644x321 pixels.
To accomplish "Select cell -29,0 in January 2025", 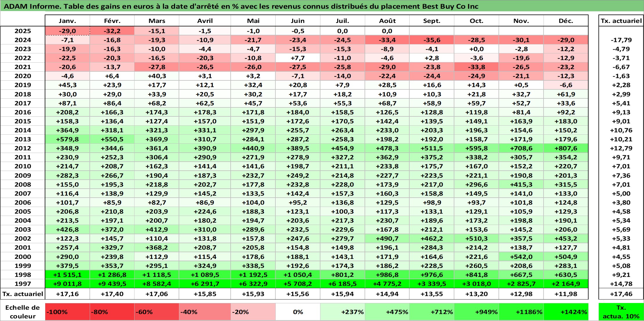I will [x=67, y=31].
